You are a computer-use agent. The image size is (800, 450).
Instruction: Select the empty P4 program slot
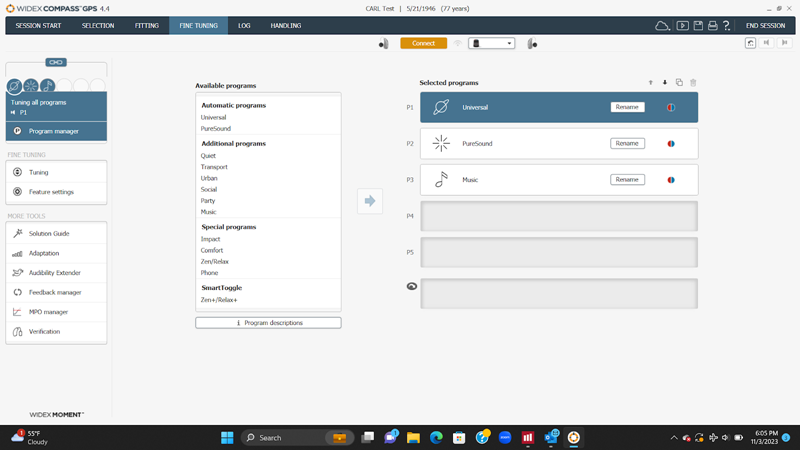pyautogui.click(x=559, y=216)
